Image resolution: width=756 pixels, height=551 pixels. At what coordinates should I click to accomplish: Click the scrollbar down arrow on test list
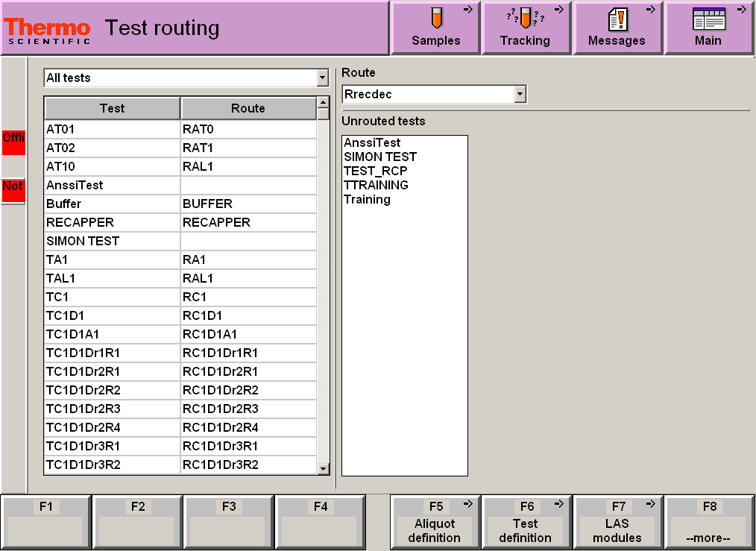coord(324,470)
